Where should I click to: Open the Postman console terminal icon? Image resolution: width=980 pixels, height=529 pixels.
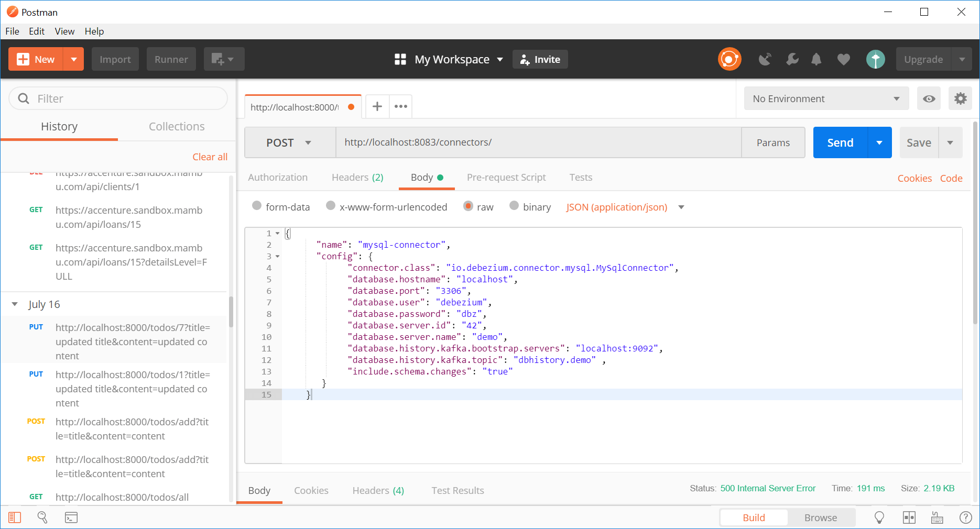71,517
